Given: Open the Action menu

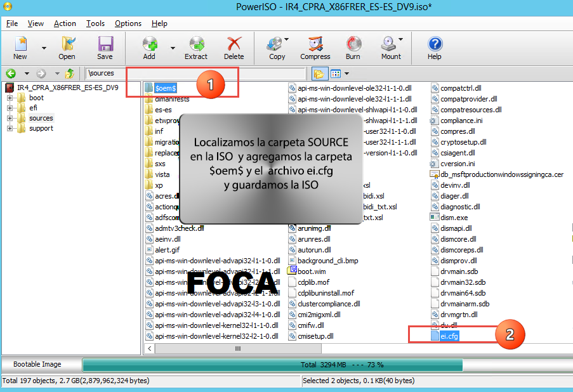Looking at the screenshot, I should tap(65, 23).
